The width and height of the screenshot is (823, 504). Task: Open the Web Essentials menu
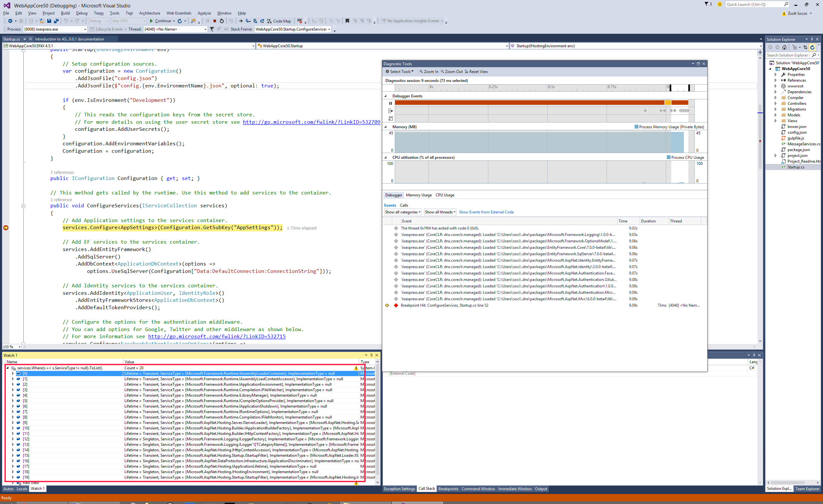(179, 13)
